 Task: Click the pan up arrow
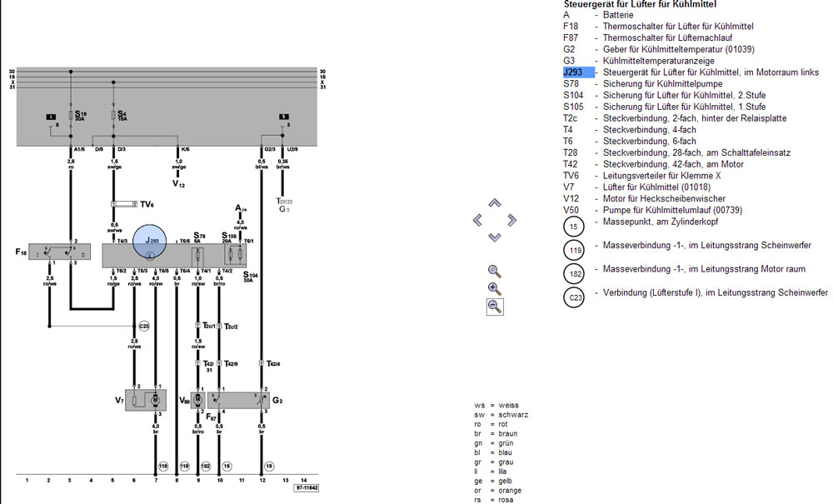[494, 202]
